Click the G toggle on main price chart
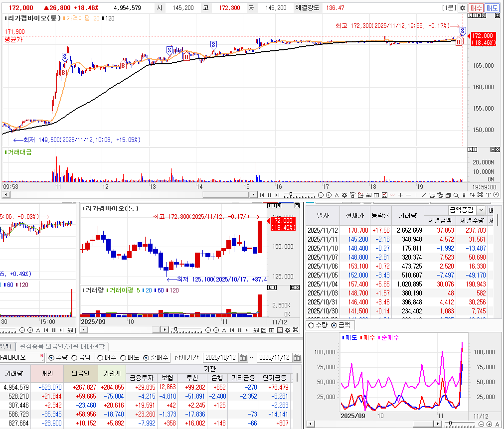The image size is (504, 429). [x=484, y=15]
